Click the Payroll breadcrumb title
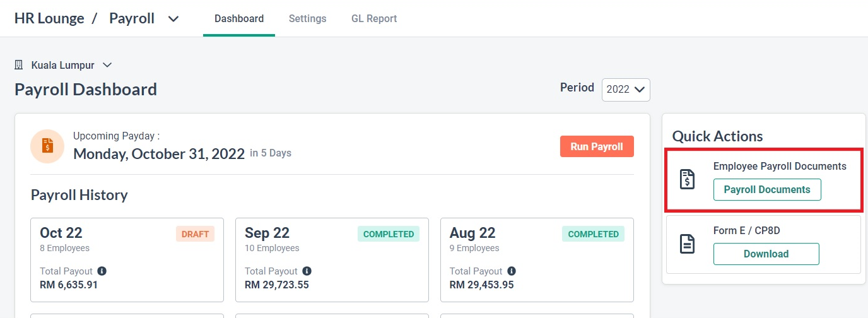The width and height of the screenshot is (868, 318). (x=132, y=18)
